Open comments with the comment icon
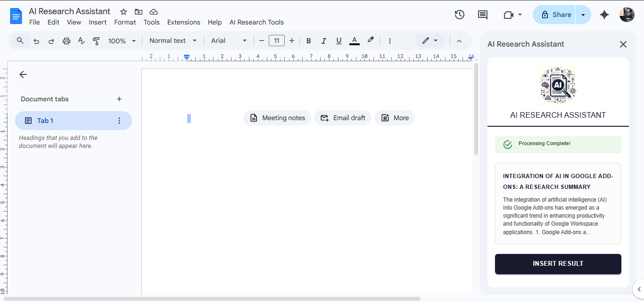 (482, 15)
